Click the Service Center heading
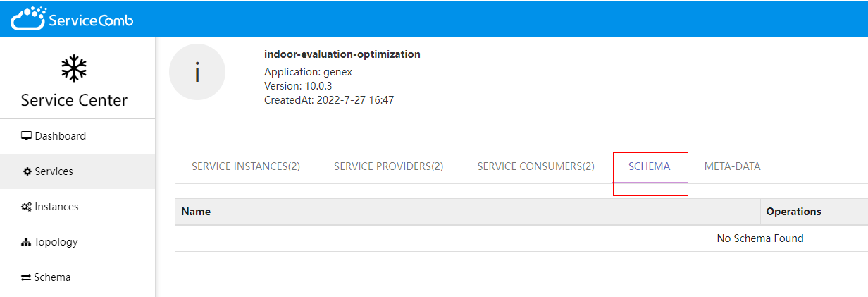868x297 pixels. pyautogui.click(x=74, y=100)
